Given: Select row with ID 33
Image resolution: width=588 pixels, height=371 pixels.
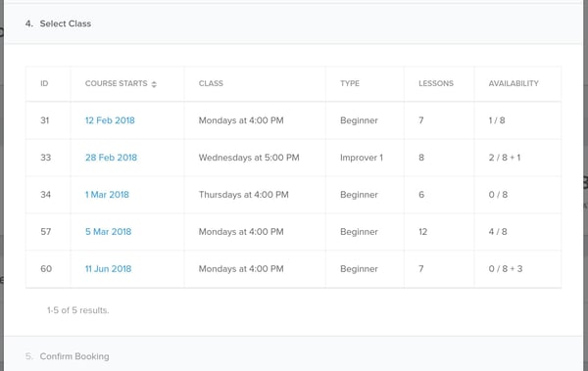Looking at the screenshot, I should (293, 158).
